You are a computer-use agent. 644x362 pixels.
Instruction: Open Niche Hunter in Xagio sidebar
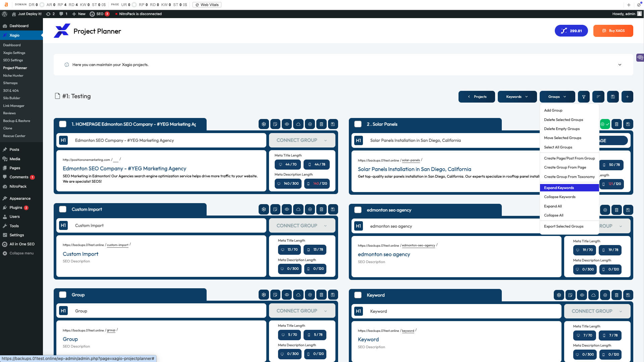(13, 75)
